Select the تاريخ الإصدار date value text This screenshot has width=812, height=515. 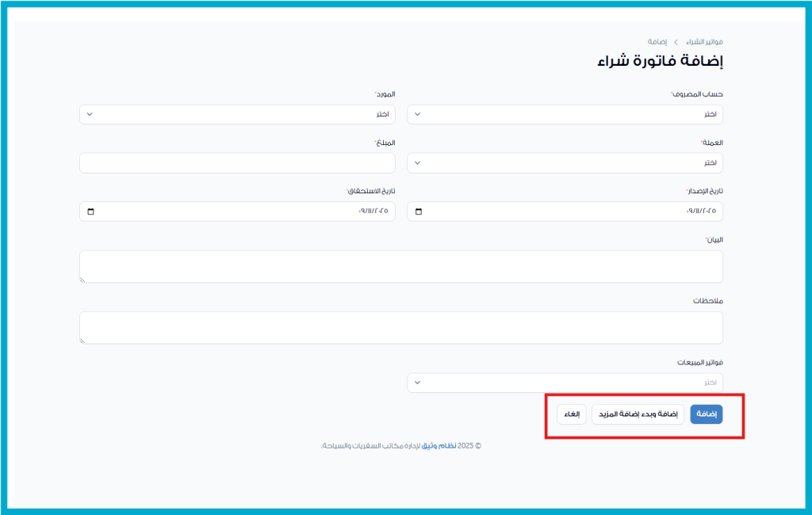[701, 212]
